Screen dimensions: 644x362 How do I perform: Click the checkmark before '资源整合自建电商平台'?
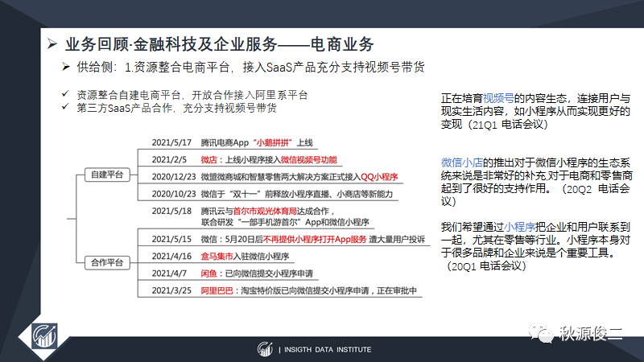click(x=65, y=94)
